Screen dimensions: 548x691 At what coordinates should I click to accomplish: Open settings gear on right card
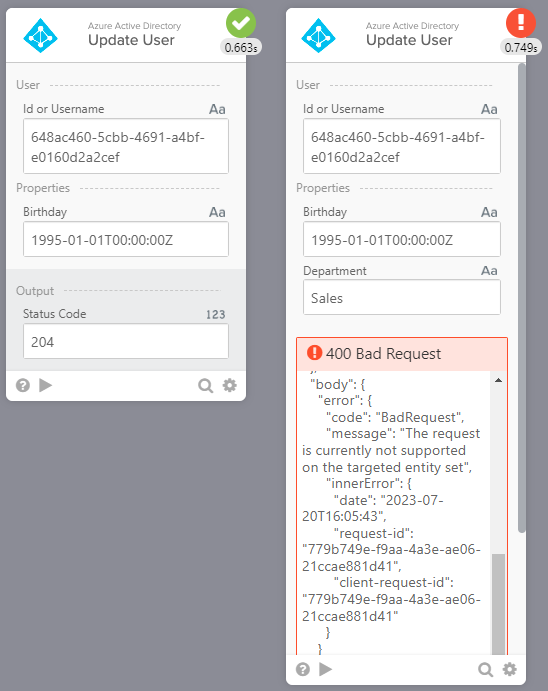click(x=510, y=669)
